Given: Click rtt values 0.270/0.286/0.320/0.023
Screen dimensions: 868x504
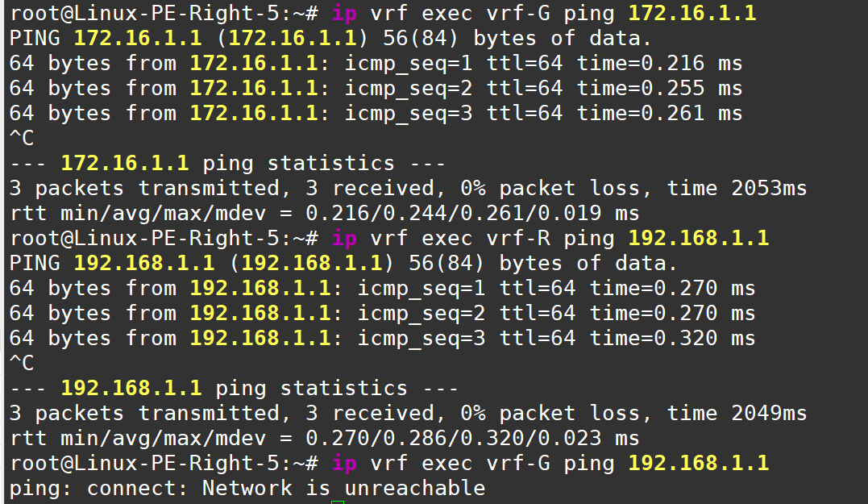Looking at the screenshot, I should coord(453,439).
